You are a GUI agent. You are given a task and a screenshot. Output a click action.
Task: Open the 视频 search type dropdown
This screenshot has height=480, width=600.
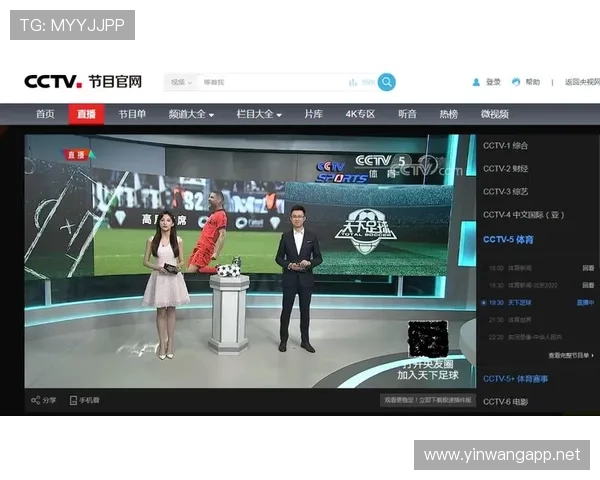point(181,82)
